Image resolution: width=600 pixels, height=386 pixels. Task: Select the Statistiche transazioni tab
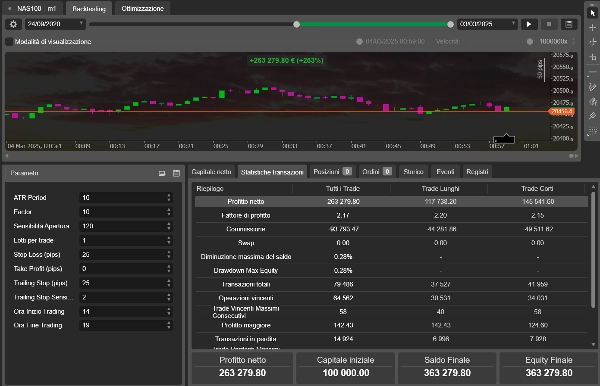point(272,172)
